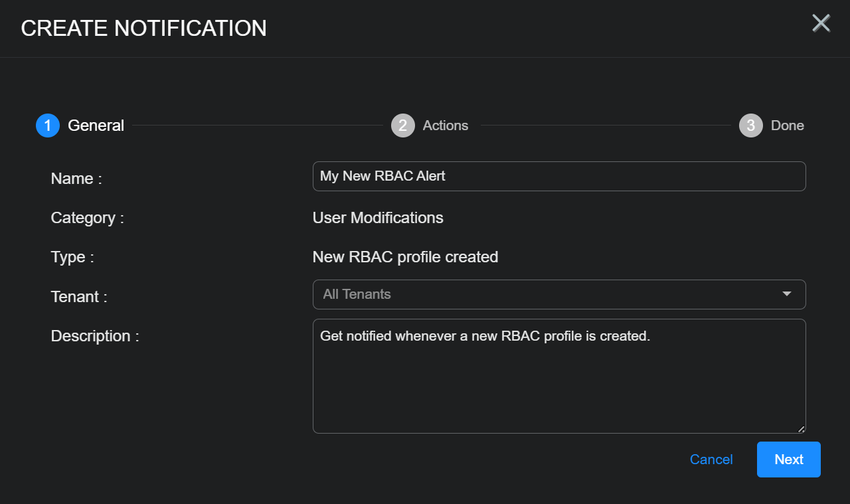Viewport: 850px width, 504px height.
Task: Select the General step label
Action: tap(96, 126)
